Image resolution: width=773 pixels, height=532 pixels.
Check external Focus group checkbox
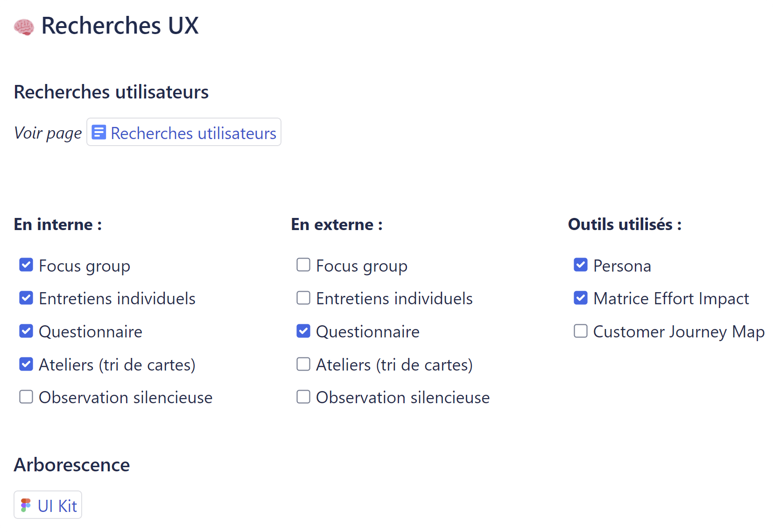tap(303, 265)
